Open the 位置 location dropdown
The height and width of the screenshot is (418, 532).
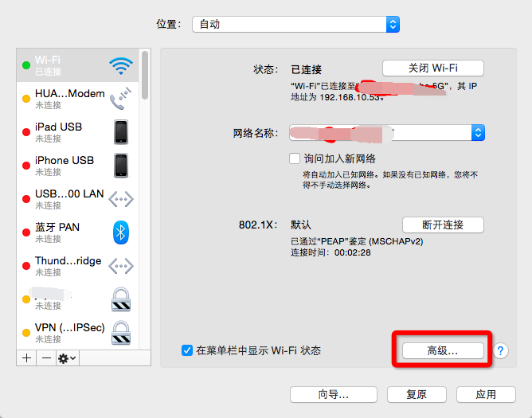[295, 25]
